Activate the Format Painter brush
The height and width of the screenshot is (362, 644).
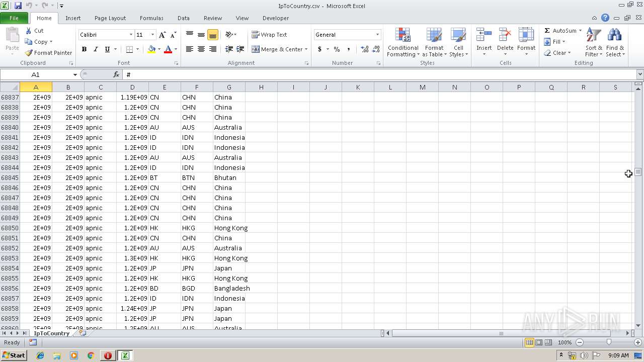(x=29, y=53)
